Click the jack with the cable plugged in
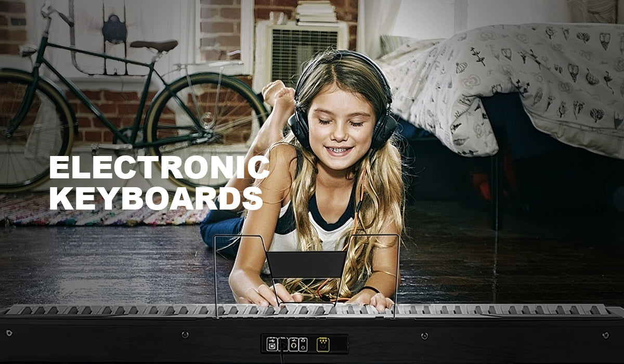Image resolution: width=624 pixels, height=364 pixels. tap(283, 344)
